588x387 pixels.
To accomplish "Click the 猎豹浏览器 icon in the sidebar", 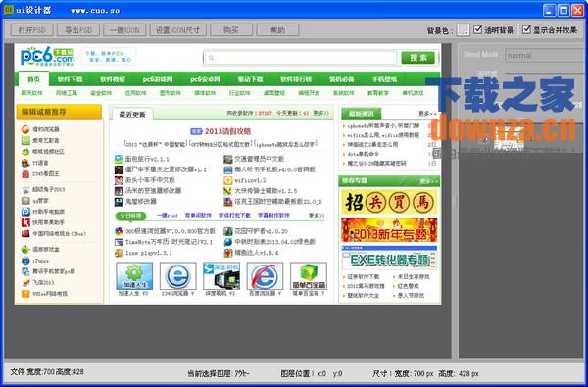I will coord(25,129).
